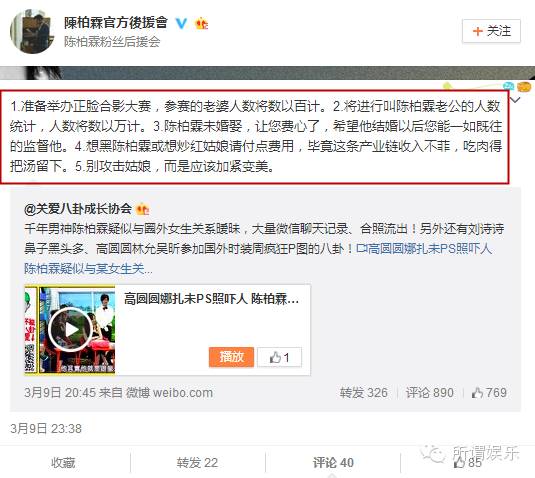Like the post with thumbs-up 85 icon
Screen dimensions: 535x478
point(467,463)
